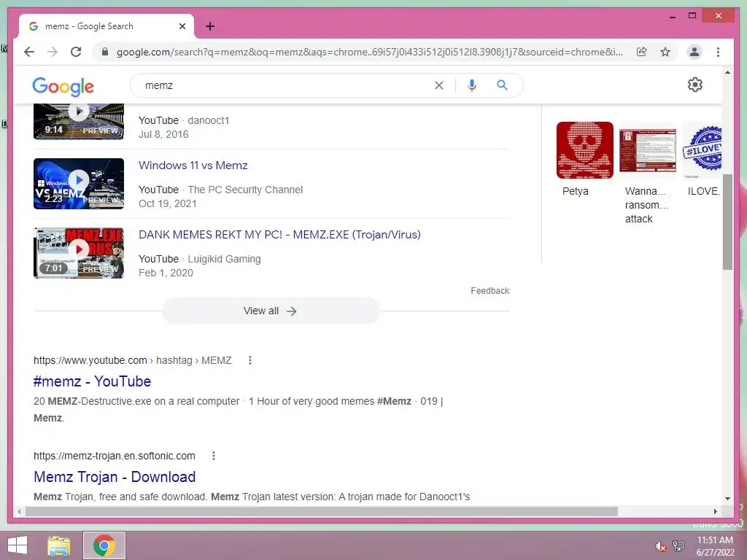
Task: Click the scroll up arrow
Action: (x=727, y=72)
